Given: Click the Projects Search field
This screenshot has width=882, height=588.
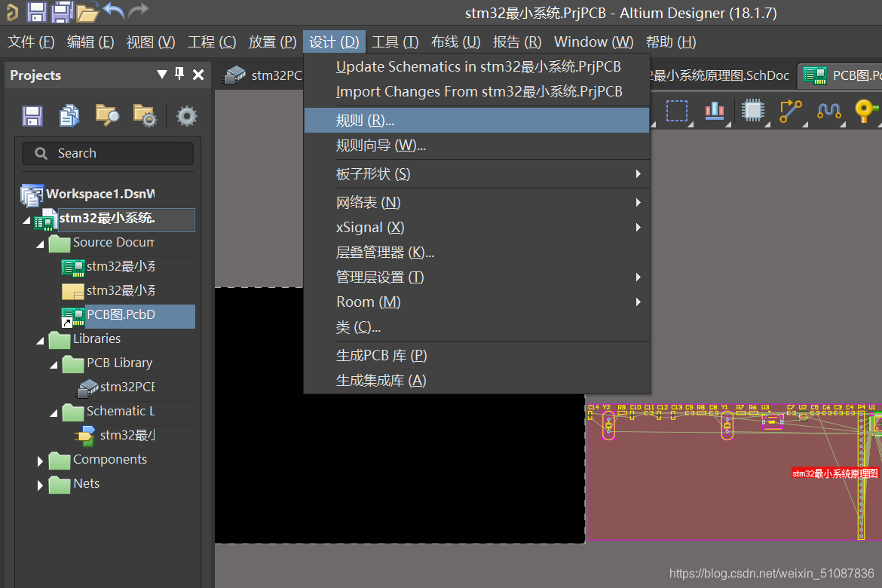Looking at the screenshot, I should (x=108, y=154).
